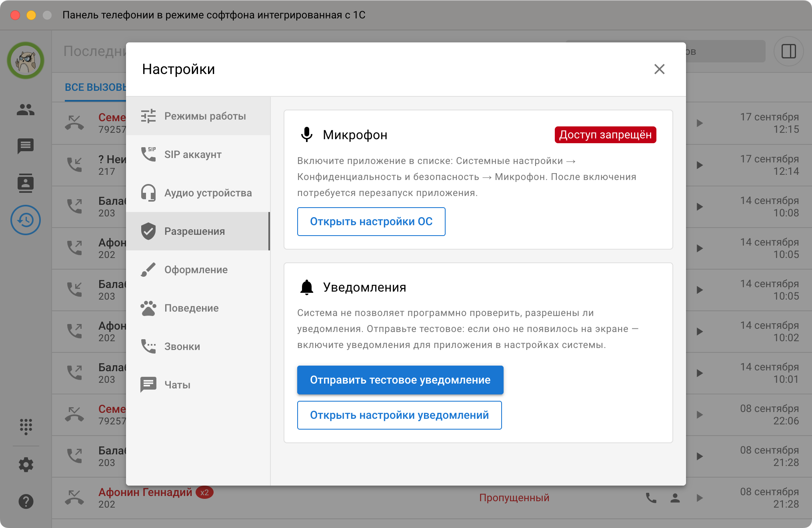Click the shield check icon of Разрешения
This screenshot has width=812, height=528.
(148, 231)
